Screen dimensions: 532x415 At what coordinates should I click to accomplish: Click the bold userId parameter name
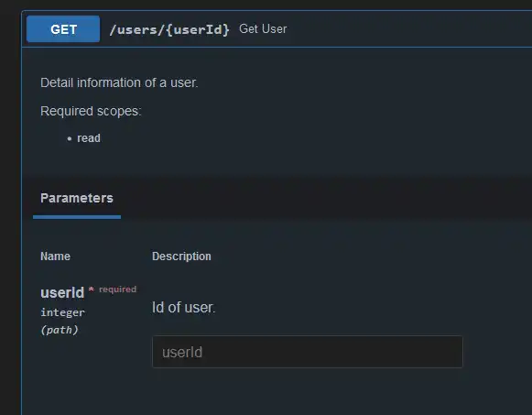[62, 292]
